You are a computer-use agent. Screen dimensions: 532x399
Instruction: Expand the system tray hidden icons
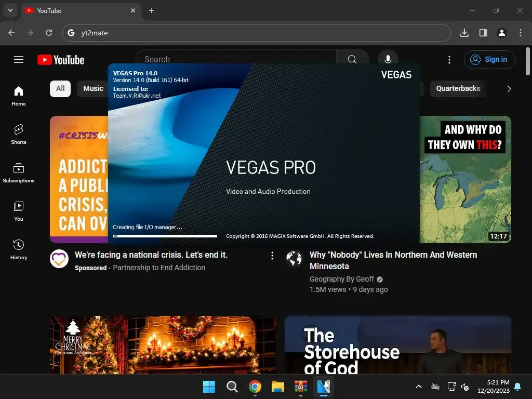(419, 387)
